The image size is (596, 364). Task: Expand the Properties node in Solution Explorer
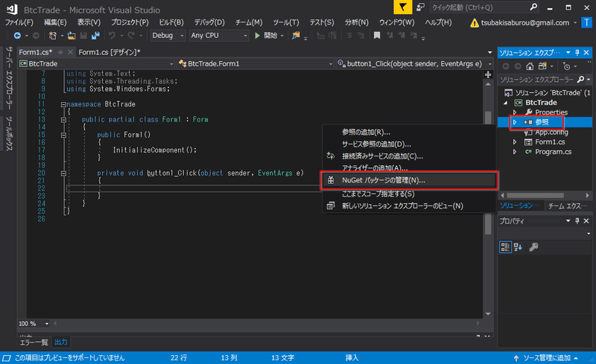pyautogui.click(x=515, y=112)
